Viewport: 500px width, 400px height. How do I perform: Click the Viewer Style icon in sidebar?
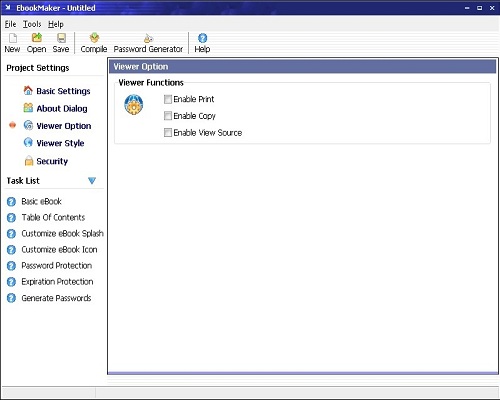[28, 143]
